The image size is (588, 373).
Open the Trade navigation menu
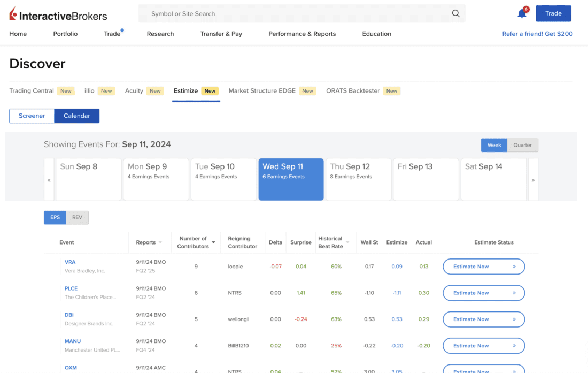[112, 34]
